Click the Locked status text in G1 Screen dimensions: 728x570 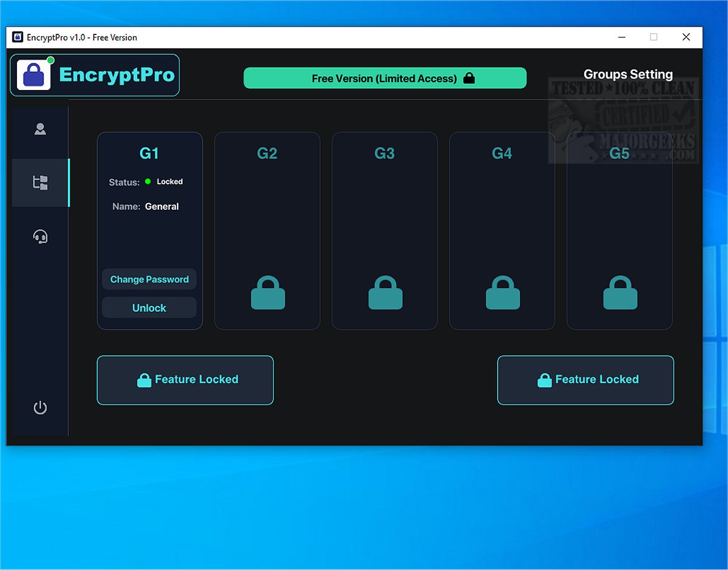[170, 181]
